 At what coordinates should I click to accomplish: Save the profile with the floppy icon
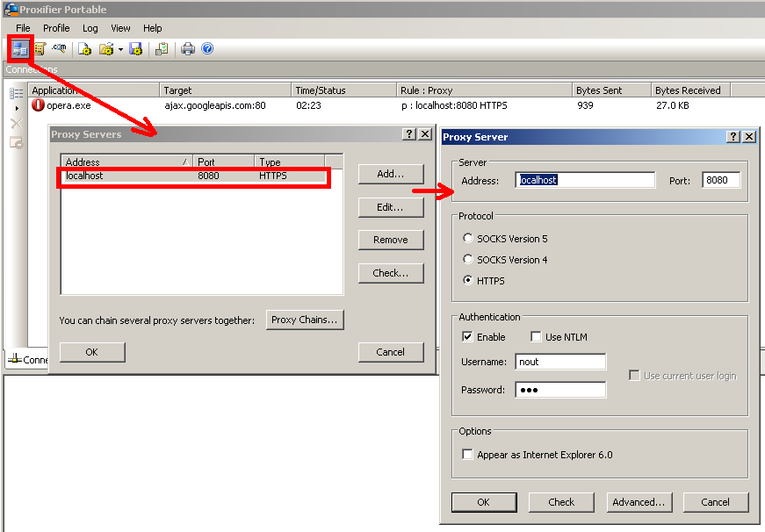pos(135,49)
